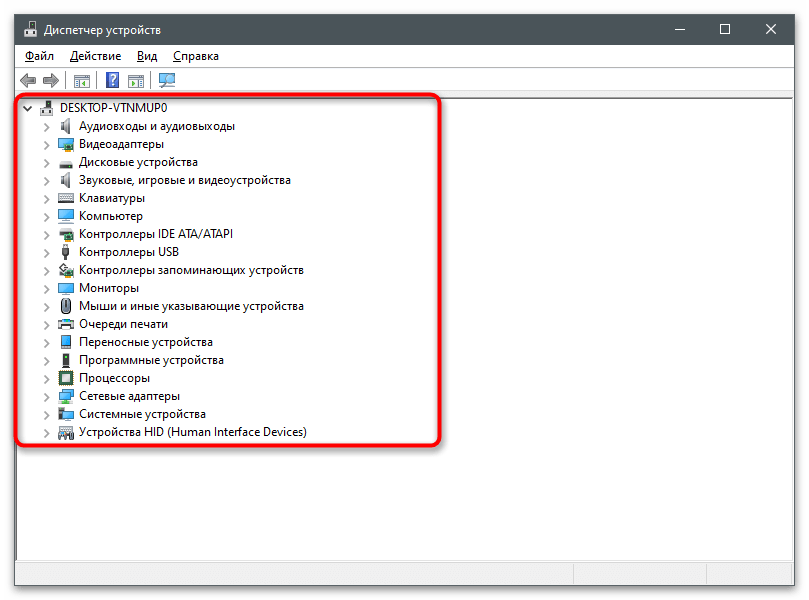Viewport: 809px width, 600px height.
Task: Expand the Процессоры branch
Action: click(46, 379)
